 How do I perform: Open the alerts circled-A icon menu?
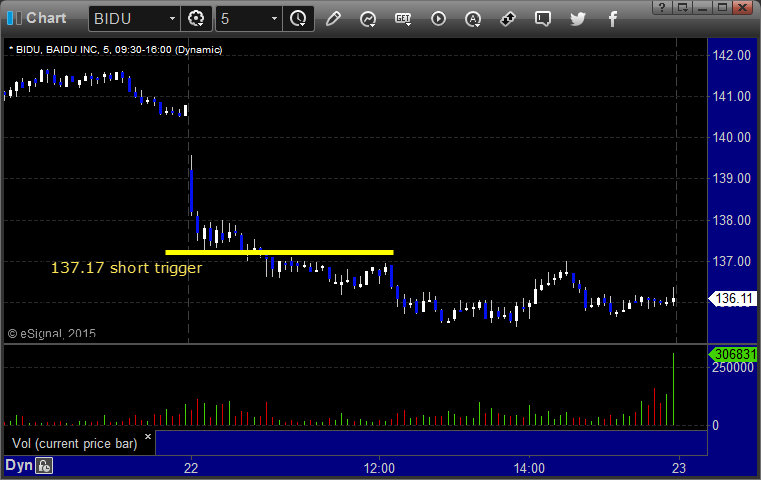[x=473, y=19]
